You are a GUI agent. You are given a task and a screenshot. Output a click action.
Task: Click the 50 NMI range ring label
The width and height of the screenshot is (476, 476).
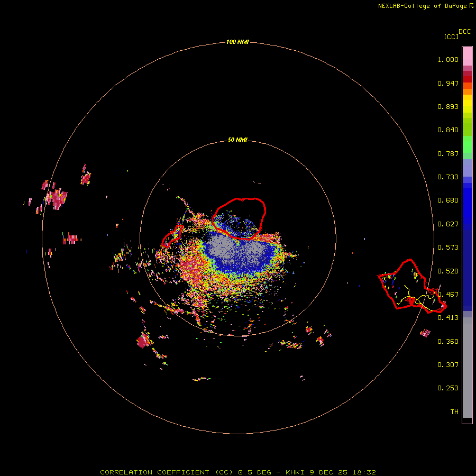(x=237, y=140)
